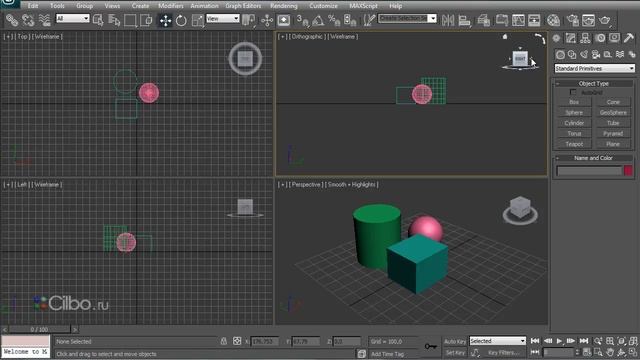This screenshot has height=360, width=640.
Task: Select the Shapes category icon
Action: (x=572, y=55)
